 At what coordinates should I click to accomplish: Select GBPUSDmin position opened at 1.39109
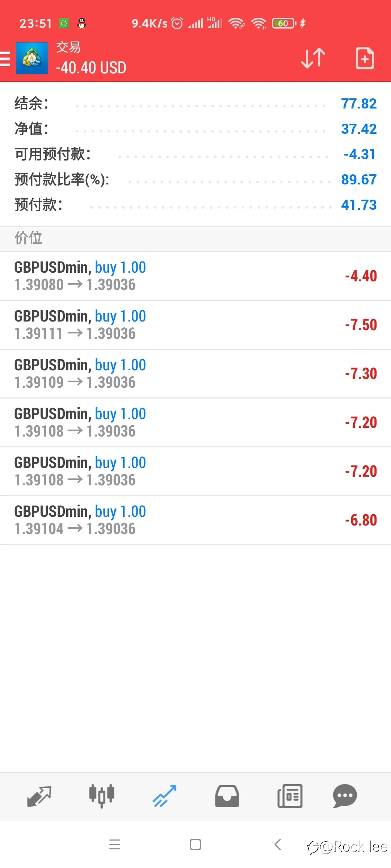(x=195, y=374)
